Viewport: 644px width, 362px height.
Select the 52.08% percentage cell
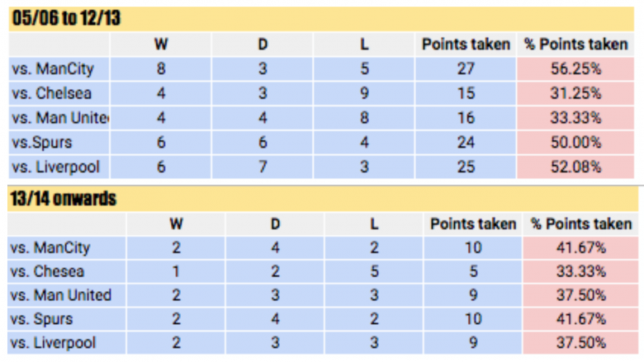coord(575,167)
